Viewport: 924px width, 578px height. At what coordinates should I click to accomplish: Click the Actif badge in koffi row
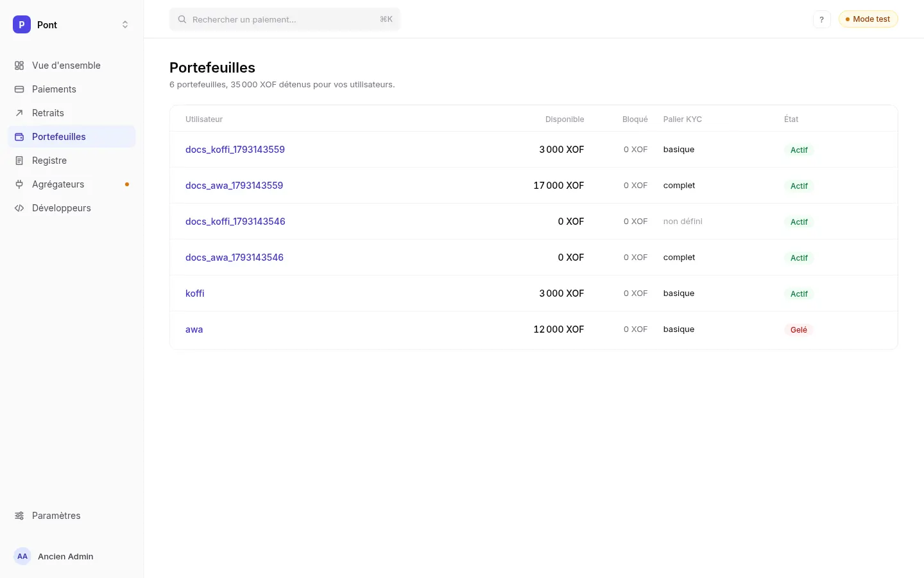[x=799, y=294]
